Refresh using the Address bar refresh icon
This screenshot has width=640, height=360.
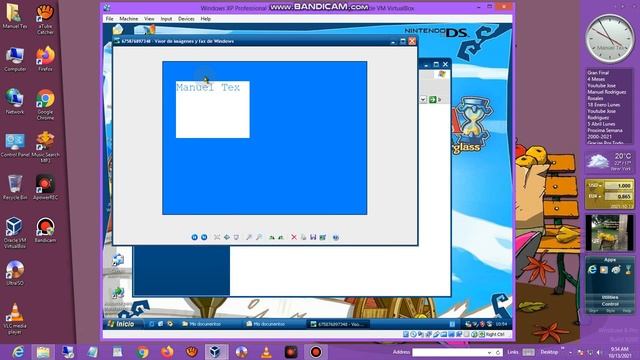coord(498,352)
